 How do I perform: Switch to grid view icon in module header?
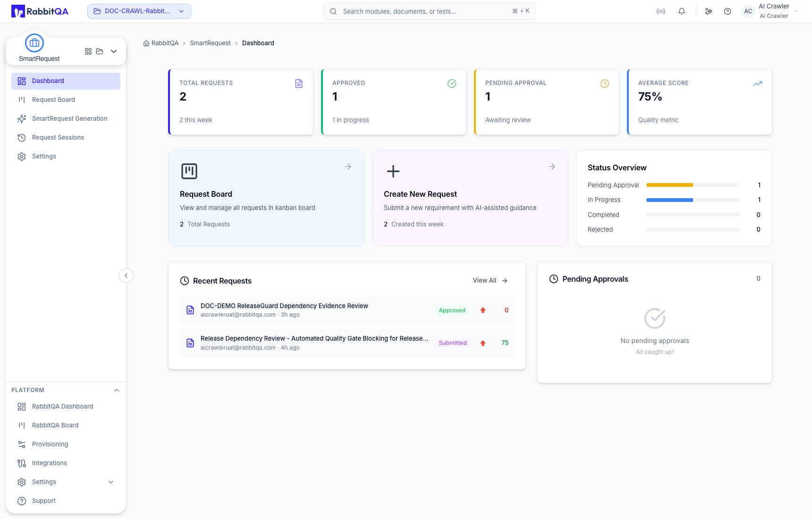tap(88, 51)
